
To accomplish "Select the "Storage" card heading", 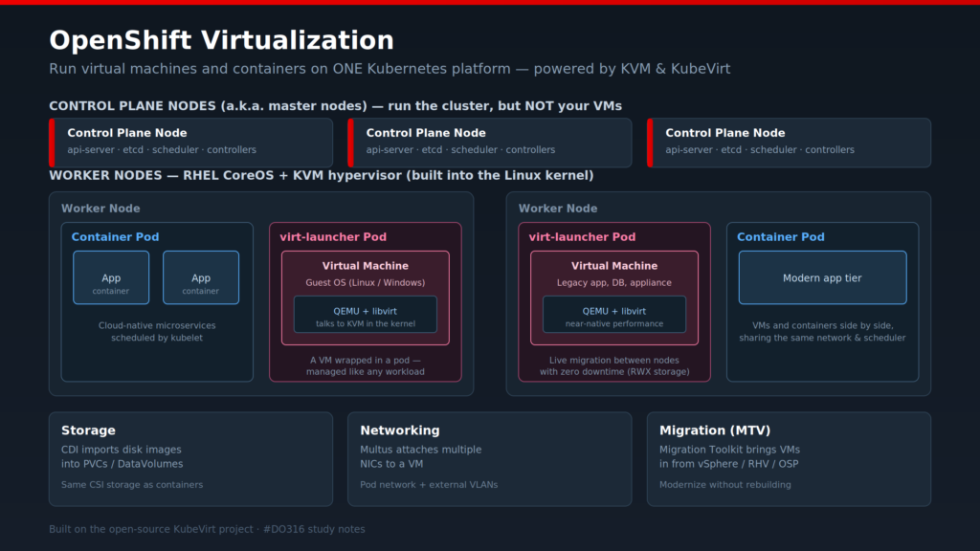I will point(88,430).
